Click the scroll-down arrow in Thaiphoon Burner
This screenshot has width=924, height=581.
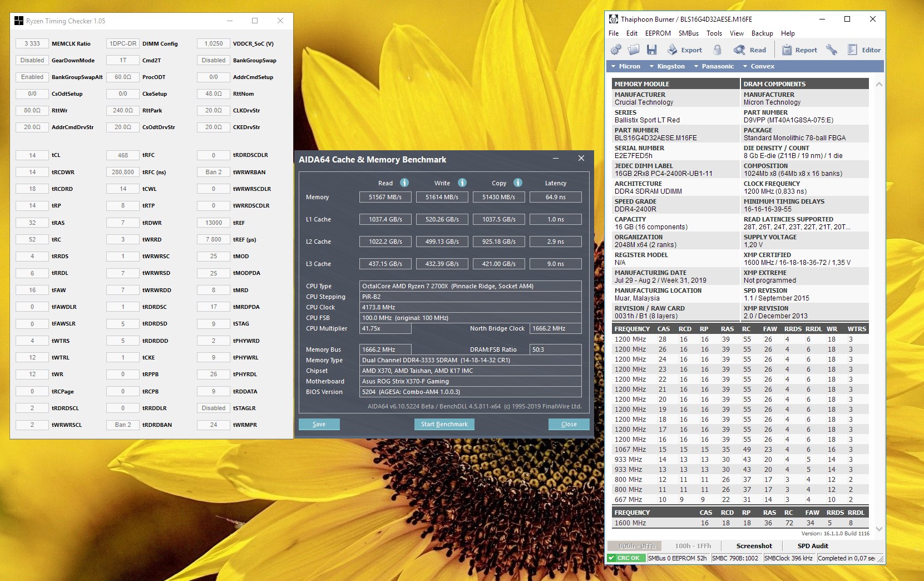click(x=879, y=529)
